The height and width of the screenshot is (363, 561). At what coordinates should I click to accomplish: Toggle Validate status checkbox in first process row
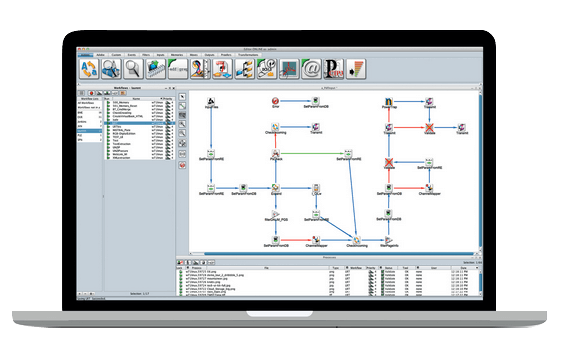coord(382,272)
